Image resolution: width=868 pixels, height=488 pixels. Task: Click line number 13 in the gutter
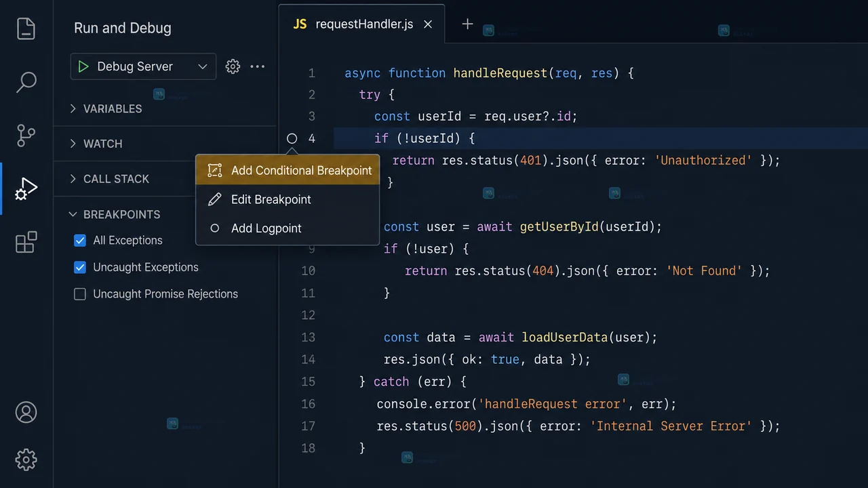(x=308, y=338)
